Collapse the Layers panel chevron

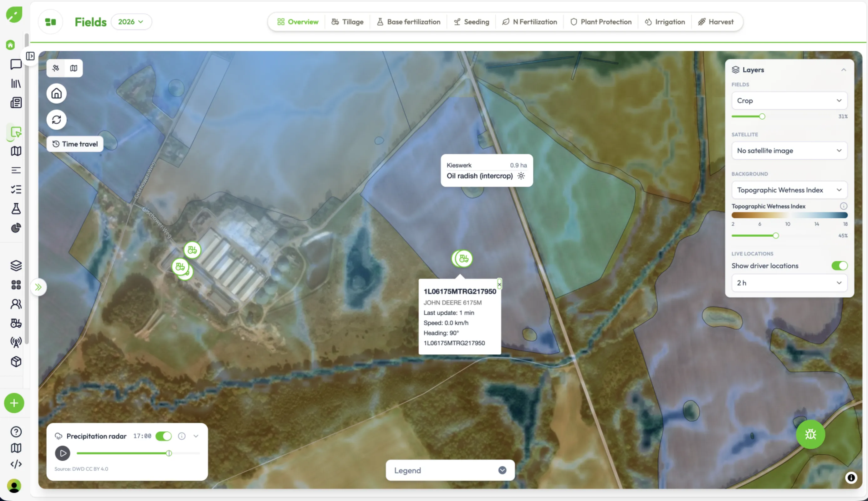pos(843,70)
